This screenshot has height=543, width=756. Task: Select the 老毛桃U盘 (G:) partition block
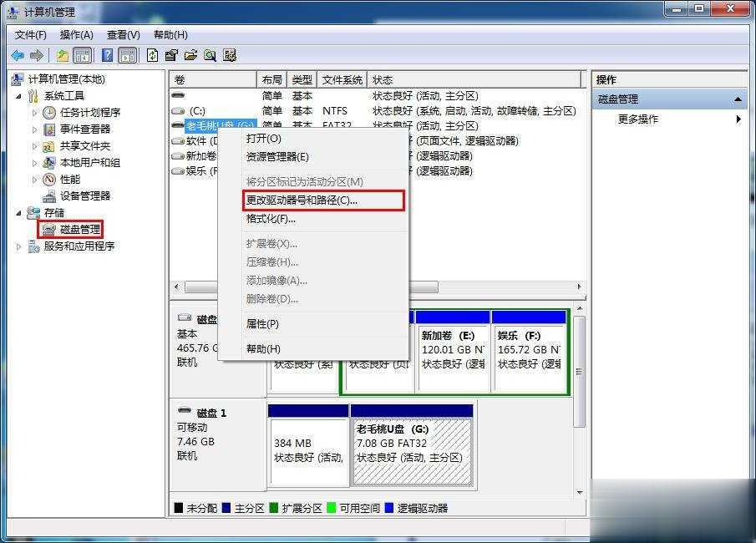click(412, 444)
